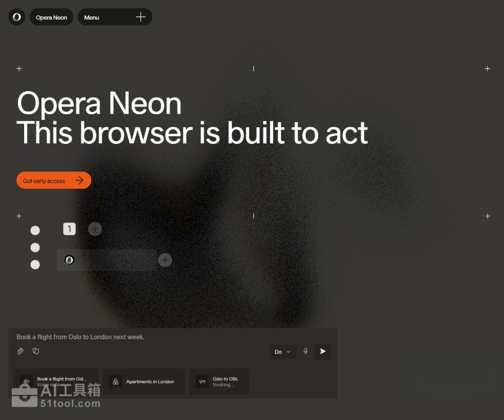Screen dimensions: 504x420
Task: Click Get early access button
Action: (x=54, y=180)
